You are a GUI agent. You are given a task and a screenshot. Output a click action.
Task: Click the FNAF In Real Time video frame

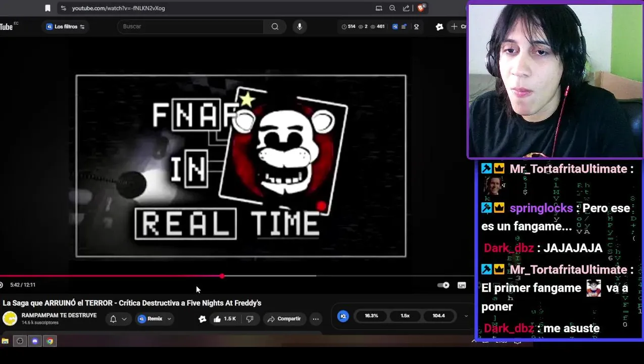(x=241, y=166)
